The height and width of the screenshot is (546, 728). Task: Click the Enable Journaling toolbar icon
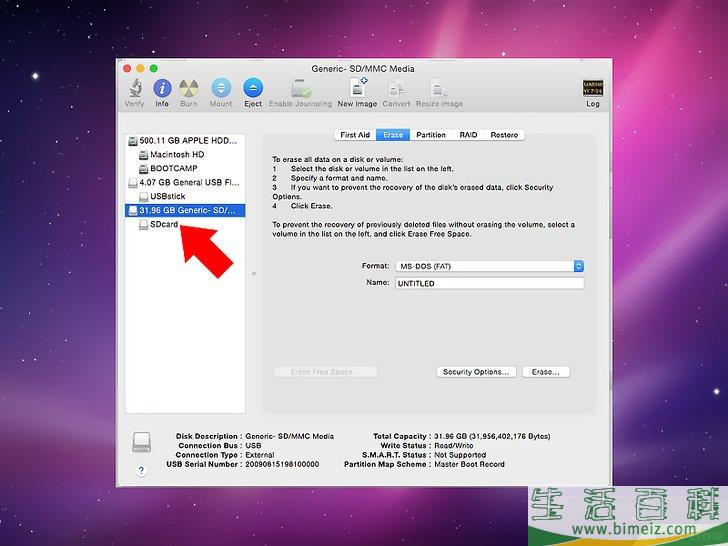[301, 88]
